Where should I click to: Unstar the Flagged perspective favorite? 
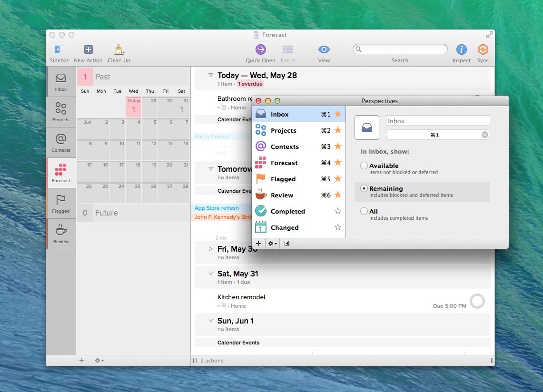tap(338, 179)
